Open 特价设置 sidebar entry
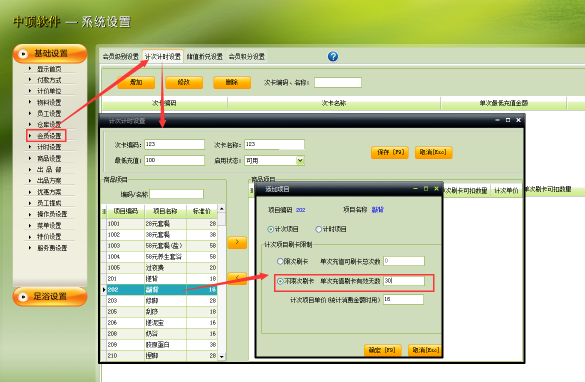 click(x=49, y=237)
